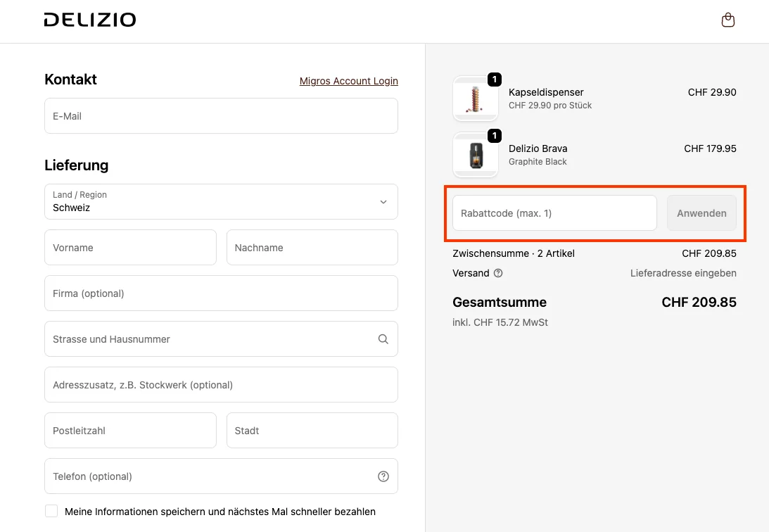Click the Delizio Brava product thumbnail
Image resolution: width=769 pixels, height=532 pixels.
476,155
